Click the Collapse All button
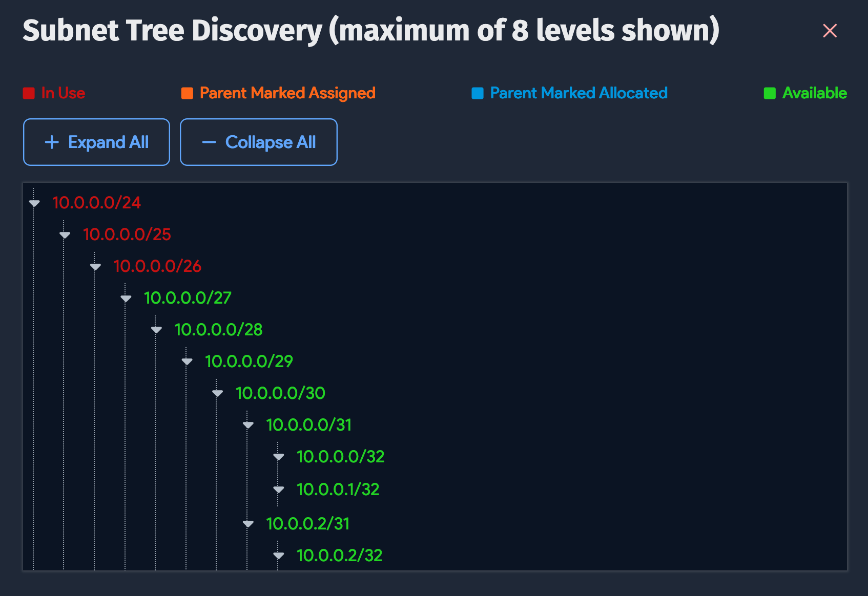The height and width of the screenshot is (596, 868). [x=258, y=142]
